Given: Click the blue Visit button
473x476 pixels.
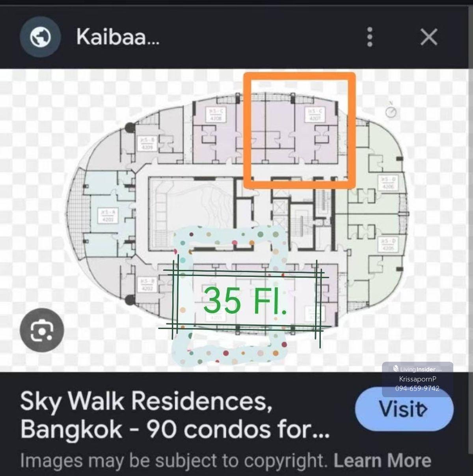Looking at the screenshot, I should (404, 409).
